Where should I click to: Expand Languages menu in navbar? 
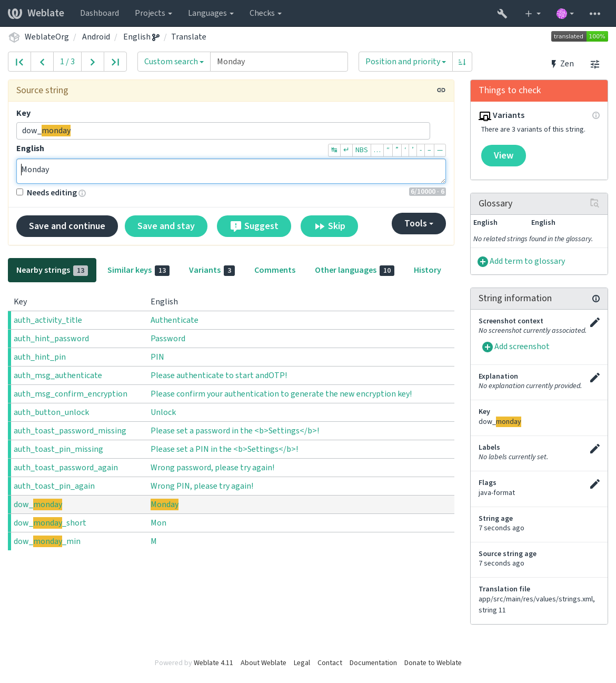[211, 13]
